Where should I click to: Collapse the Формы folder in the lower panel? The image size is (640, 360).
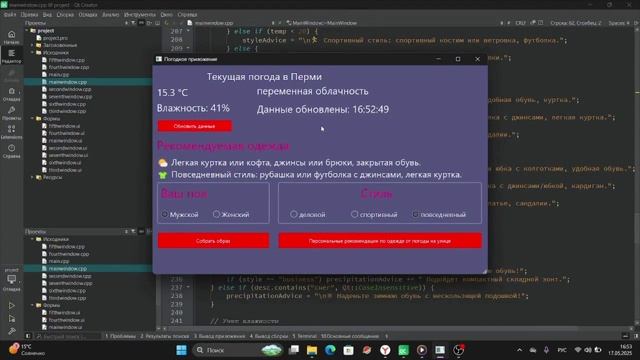click(33, 305)
